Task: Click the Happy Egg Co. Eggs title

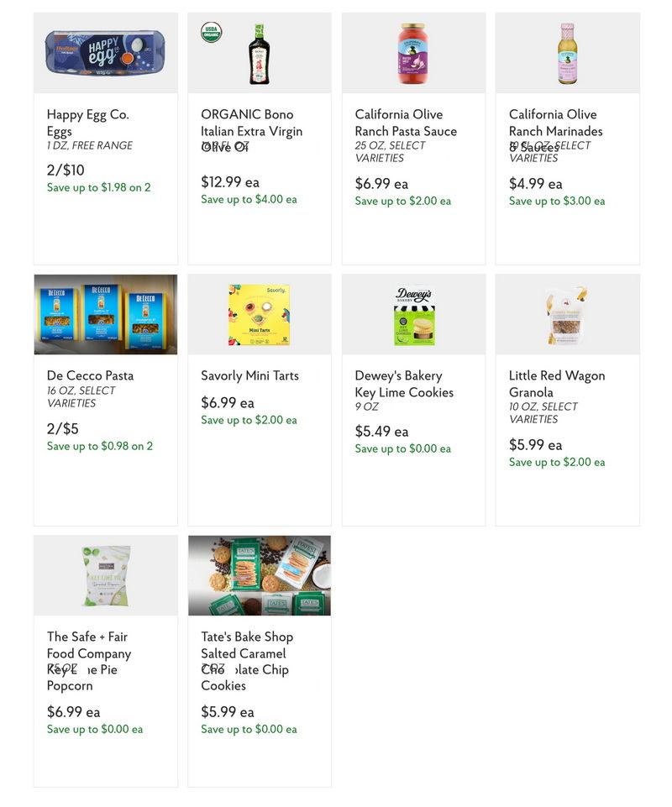Action: [88, 123]
